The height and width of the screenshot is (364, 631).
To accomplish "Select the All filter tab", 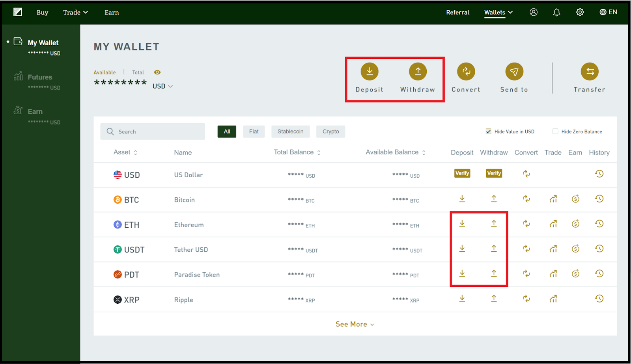I will pyautogui.click(x=227, y=132).
